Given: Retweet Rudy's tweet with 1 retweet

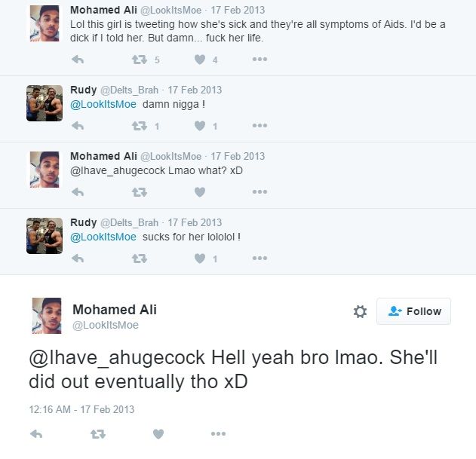Looking at the screenshot, I should [140, 126].
